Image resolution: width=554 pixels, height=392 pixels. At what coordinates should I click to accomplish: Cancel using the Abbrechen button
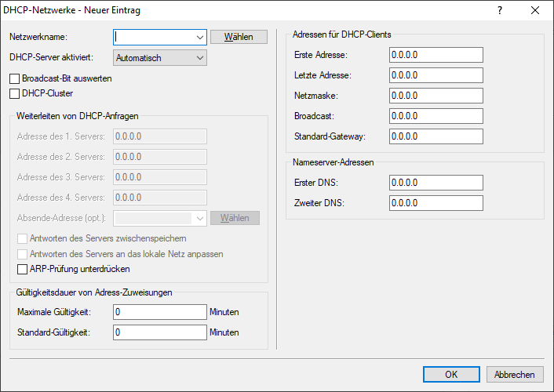tap(515, 375)
